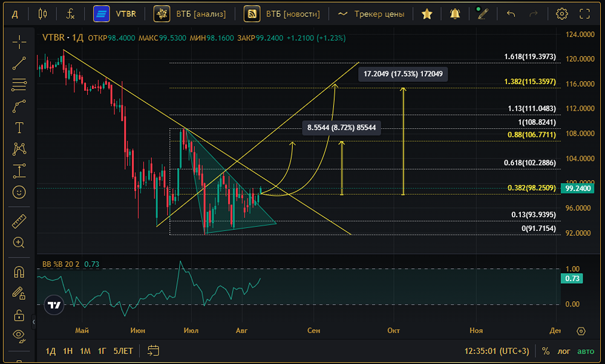Open the XABCD pattern tools
This screenshot has width=605, height=364.
click(19, 149)
